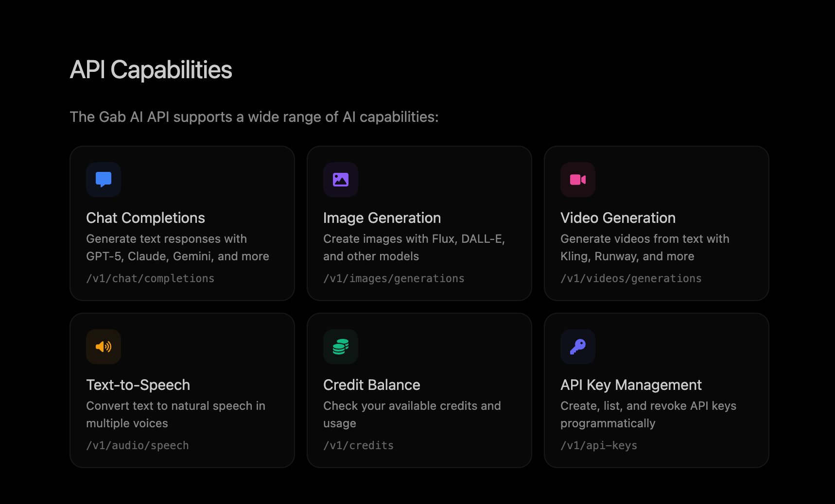Click the blue chat bubble icon
The height and width of the screenshot is (504, 835).
coord(104,179)
